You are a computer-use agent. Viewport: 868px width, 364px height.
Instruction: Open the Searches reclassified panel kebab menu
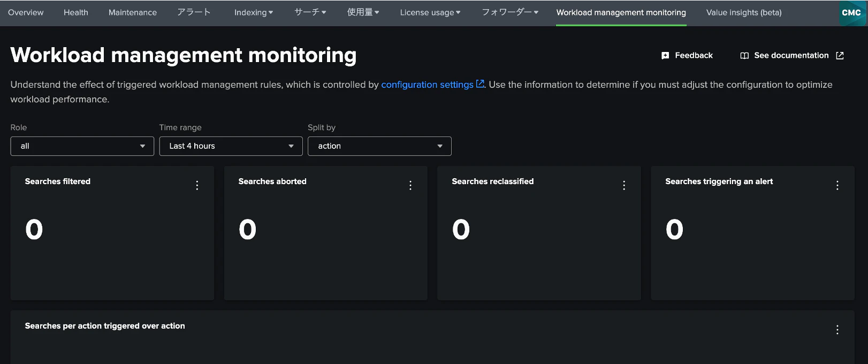click(624, 185)
